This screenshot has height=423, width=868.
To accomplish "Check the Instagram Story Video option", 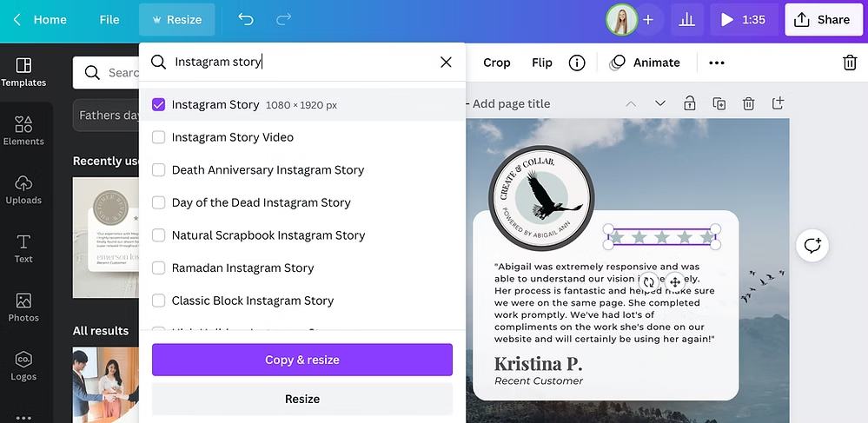I will [x=158, y=137].
